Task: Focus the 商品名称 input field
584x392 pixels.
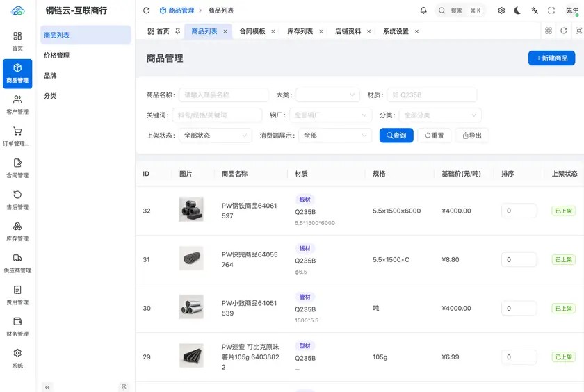Action: point(223,95)
